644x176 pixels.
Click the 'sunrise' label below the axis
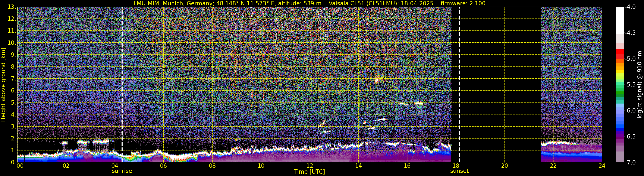coord(122,171)
